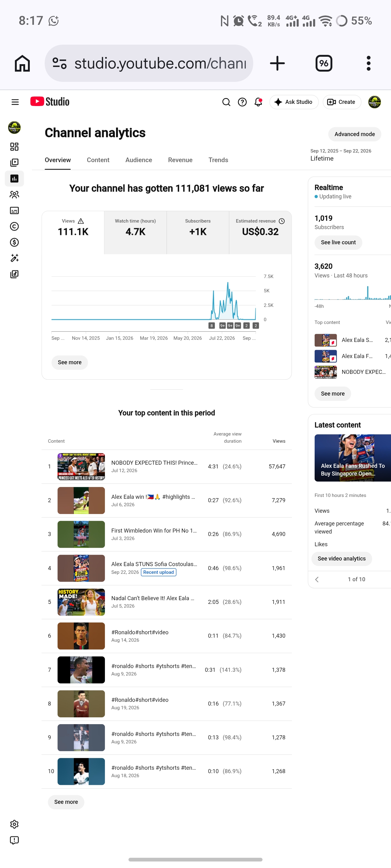Viewport: 391px width, 868px height.
Task: Click the Advanced mode button
Action: pyautogui.click(x=355, y=134)
